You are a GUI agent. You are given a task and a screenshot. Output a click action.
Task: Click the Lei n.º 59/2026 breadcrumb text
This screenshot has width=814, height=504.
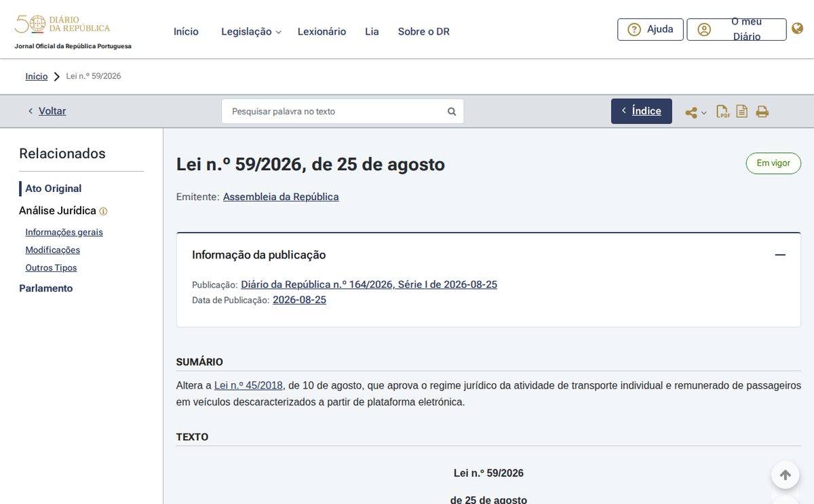[x=94, y=77]
